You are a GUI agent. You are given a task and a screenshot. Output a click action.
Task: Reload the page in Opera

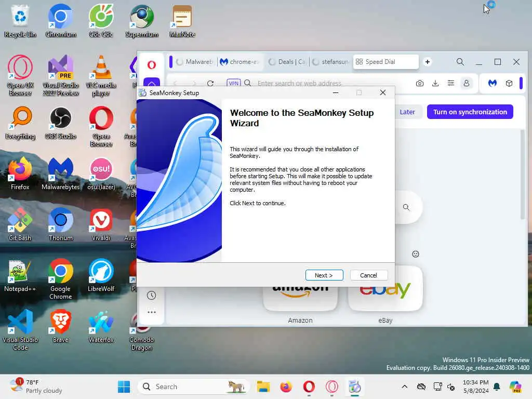[x=210, y=83]
